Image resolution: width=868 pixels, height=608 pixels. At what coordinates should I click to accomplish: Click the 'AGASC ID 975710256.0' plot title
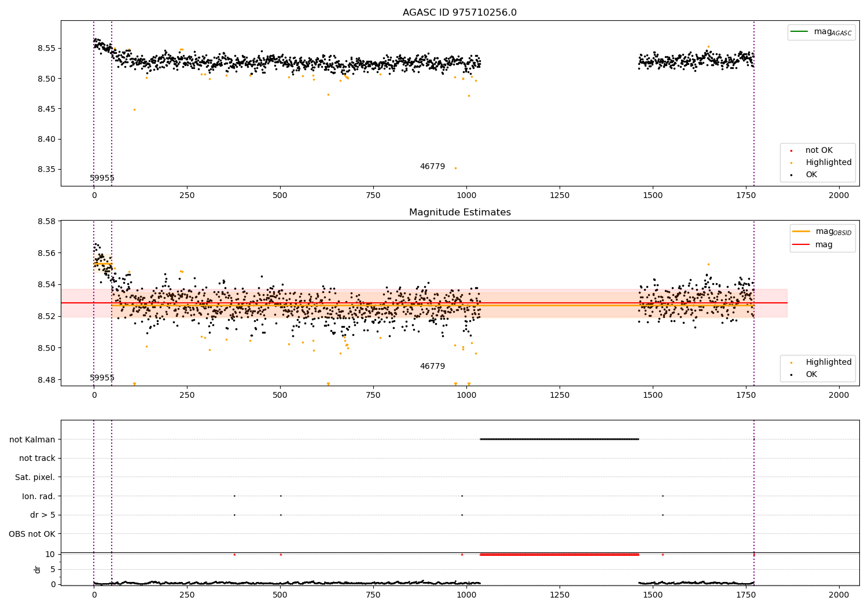point(459,13)
